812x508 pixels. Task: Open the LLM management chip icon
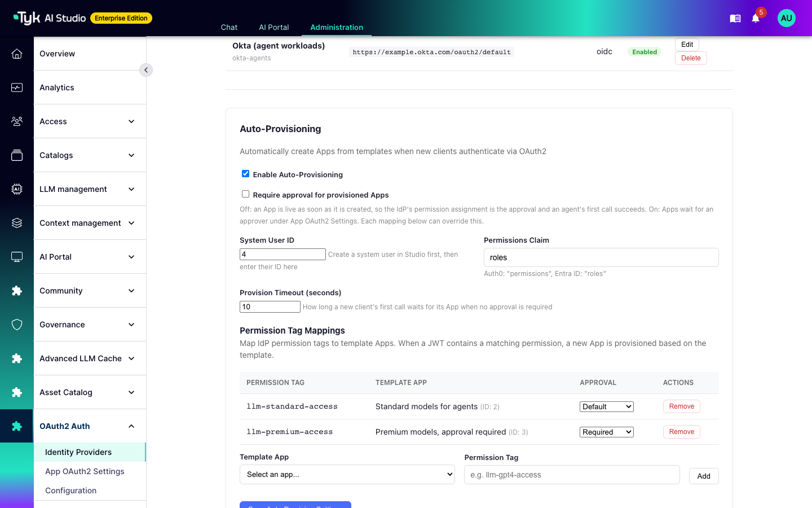tap(17, 189)
